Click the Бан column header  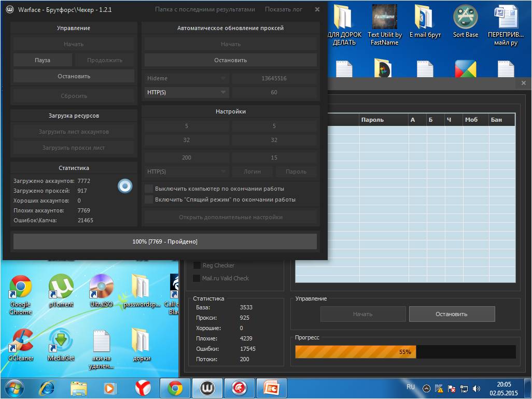coord(502,120)
